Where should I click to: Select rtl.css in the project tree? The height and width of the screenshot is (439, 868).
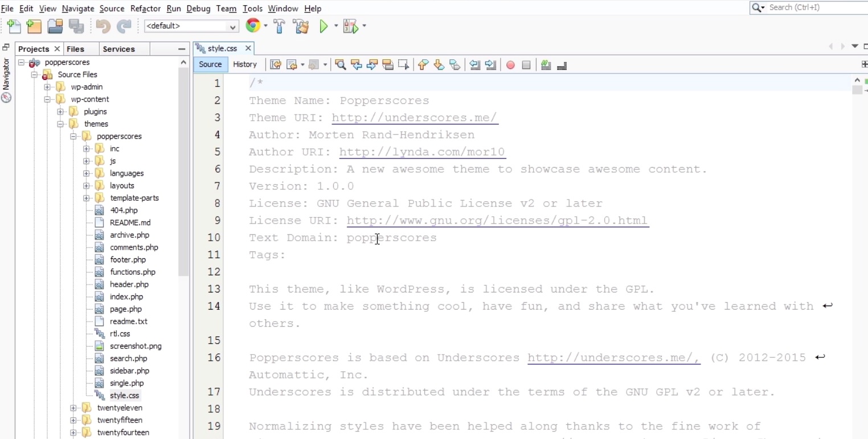pyautogui.click(x=120, y=334)
